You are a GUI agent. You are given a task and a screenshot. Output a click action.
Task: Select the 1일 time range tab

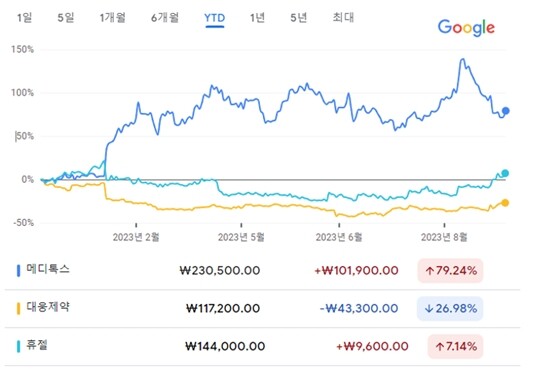click(24, 18)
